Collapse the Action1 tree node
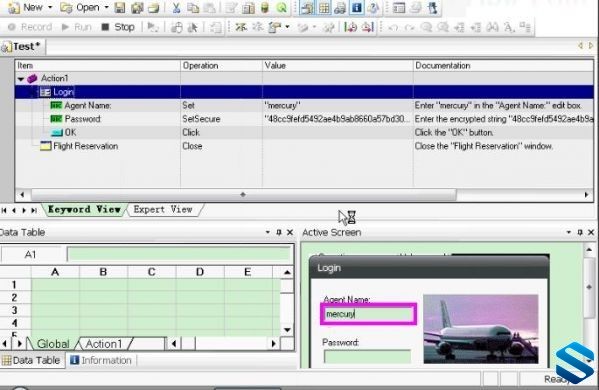The image size is (599, 390). pyautogui.click(x=21, y=79)
